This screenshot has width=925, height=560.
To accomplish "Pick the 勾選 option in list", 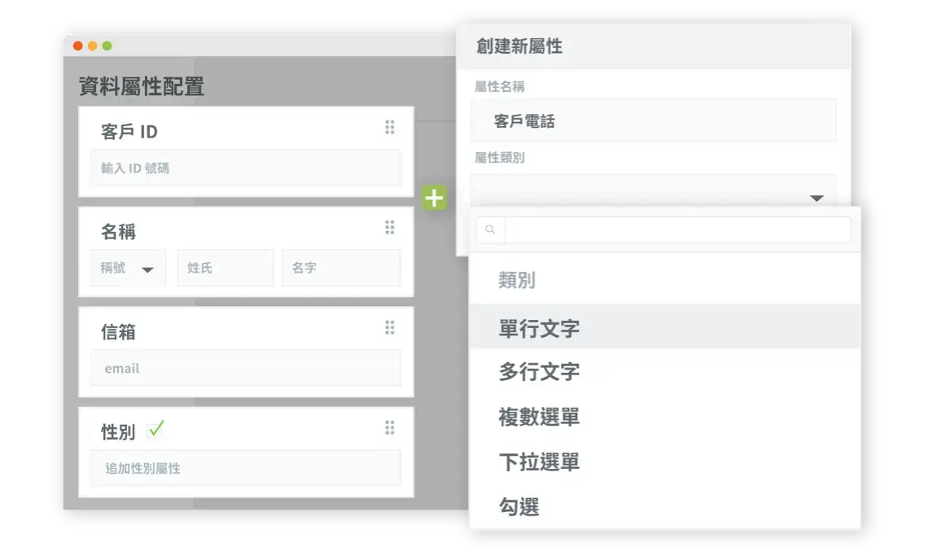I will pyautogui.click(x=519, y=506).
